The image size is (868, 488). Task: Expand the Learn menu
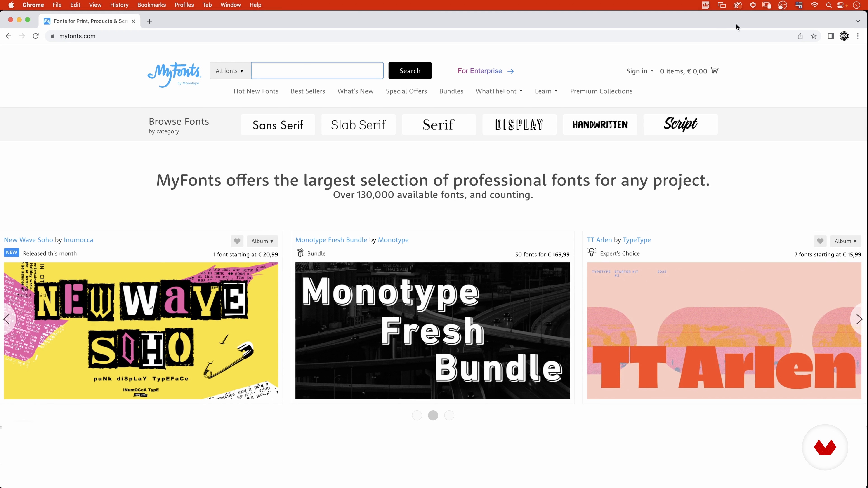[546, 91]
